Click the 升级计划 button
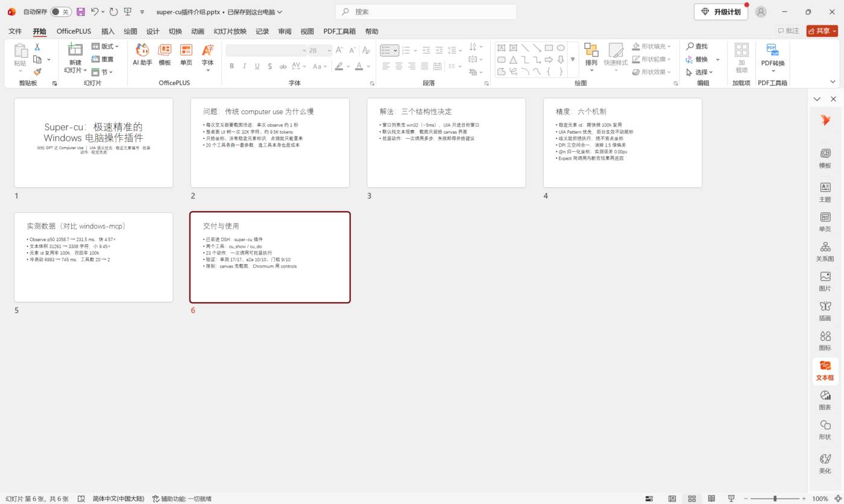 (721, 12)
